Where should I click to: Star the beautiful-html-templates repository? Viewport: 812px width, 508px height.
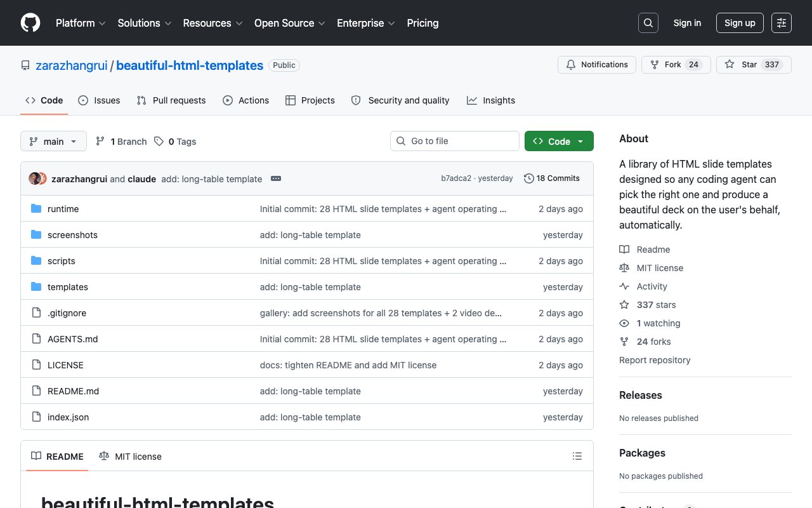point(754,65)
